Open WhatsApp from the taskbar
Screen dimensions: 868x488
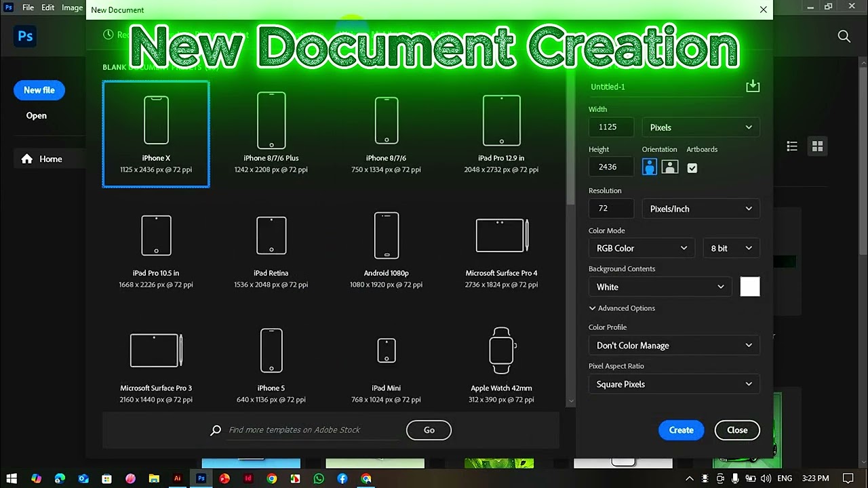click(x=319, y=479)
